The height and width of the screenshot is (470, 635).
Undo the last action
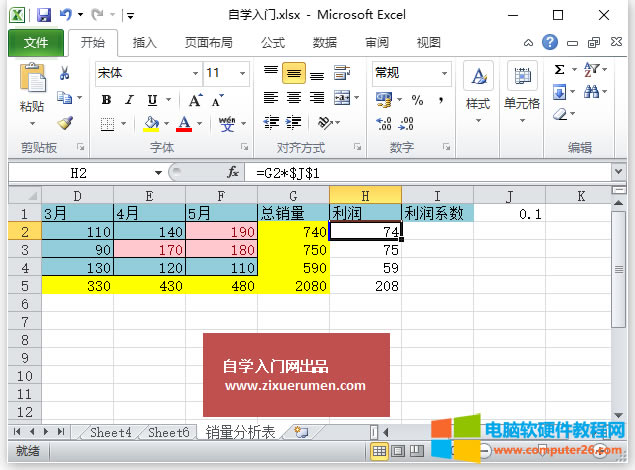[x=66, y=15]
